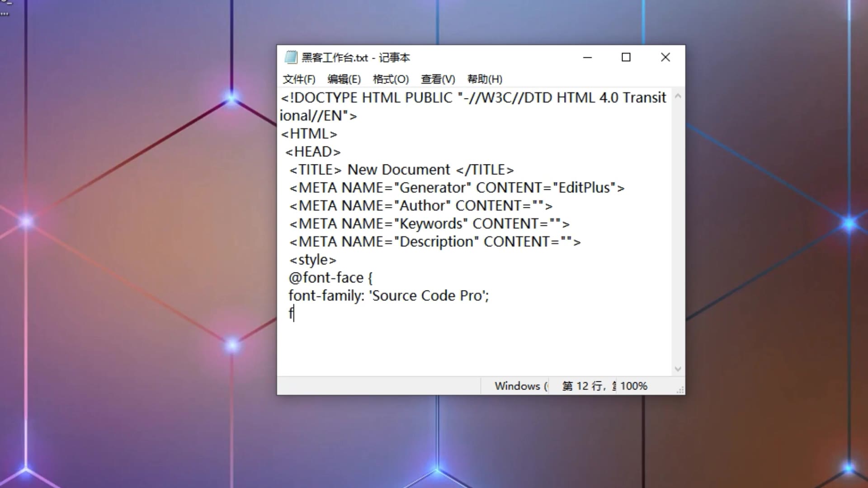
Task: Click the Windows (CRLF) status bar section
Action: click(520, 386)
